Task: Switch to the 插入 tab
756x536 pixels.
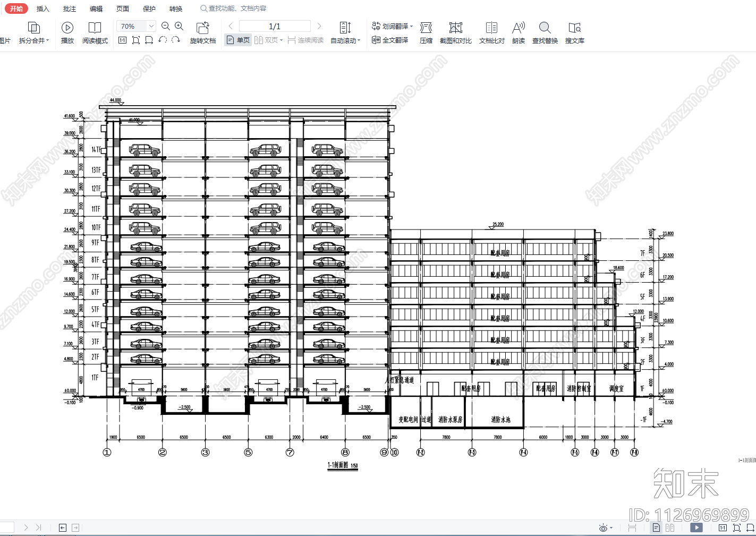Action: click(43, 8)
